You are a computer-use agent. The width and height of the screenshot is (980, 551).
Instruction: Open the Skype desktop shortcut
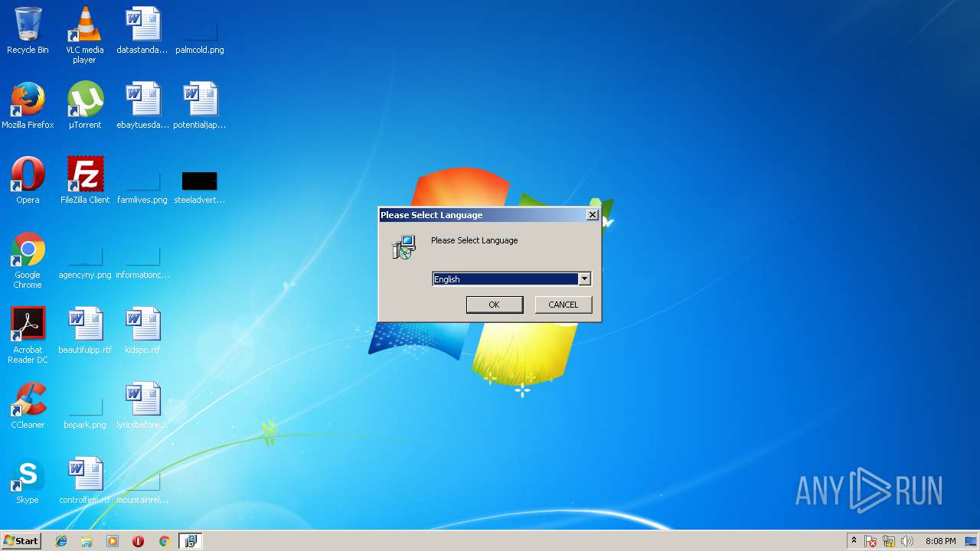[x=28, y=481]
